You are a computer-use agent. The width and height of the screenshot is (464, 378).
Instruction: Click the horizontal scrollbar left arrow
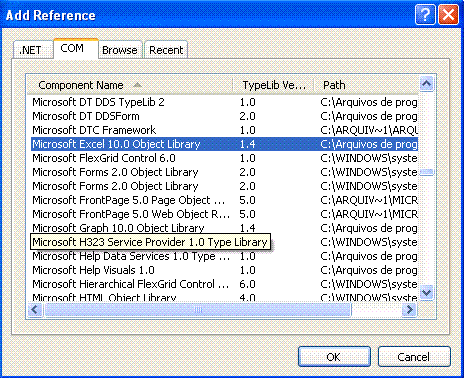pyautogui.click(x=35, y=310)
